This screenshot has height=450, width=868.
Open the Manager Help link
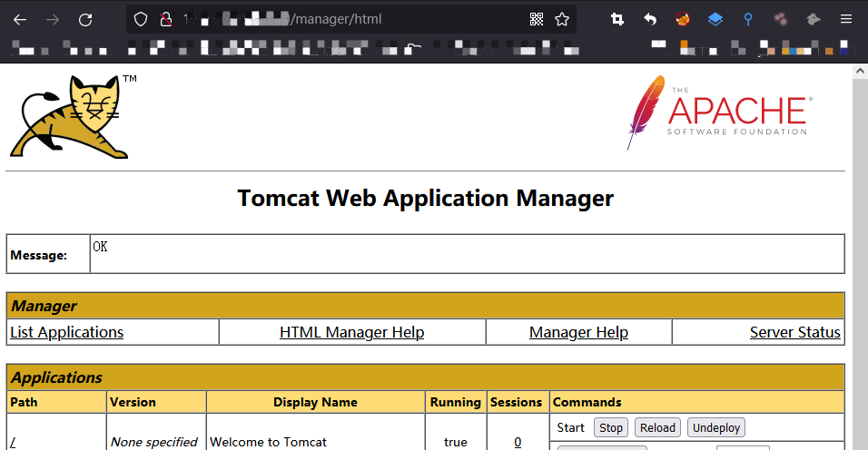(x=578, y=332)
